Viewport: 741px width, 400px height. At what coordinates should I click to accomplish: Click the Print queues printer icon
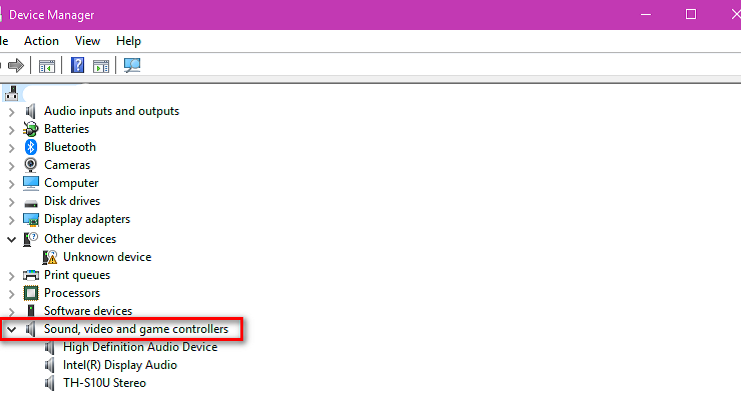click(x=31, y=275)
